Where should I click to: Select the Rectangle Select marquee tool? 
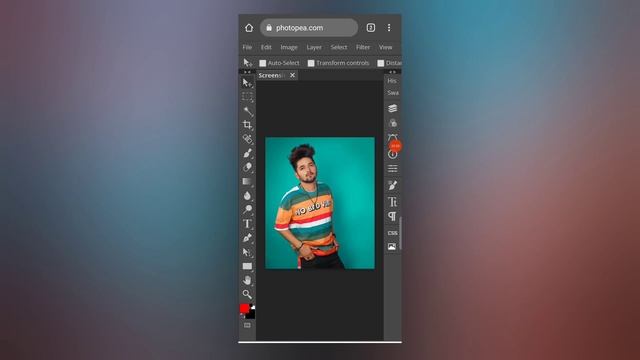point(247,97)
